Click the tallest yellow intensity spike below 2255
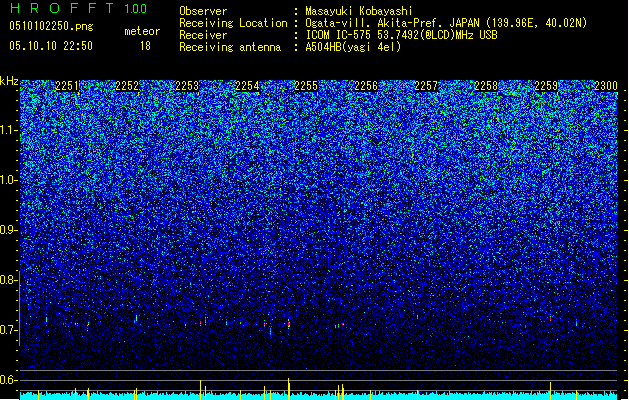 pos(288,388)
